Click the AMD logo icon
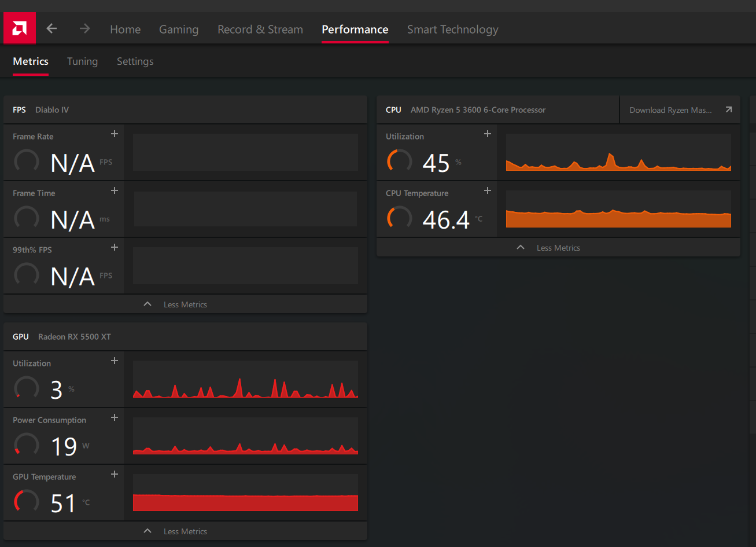The image size is (756, 547). 20,28
